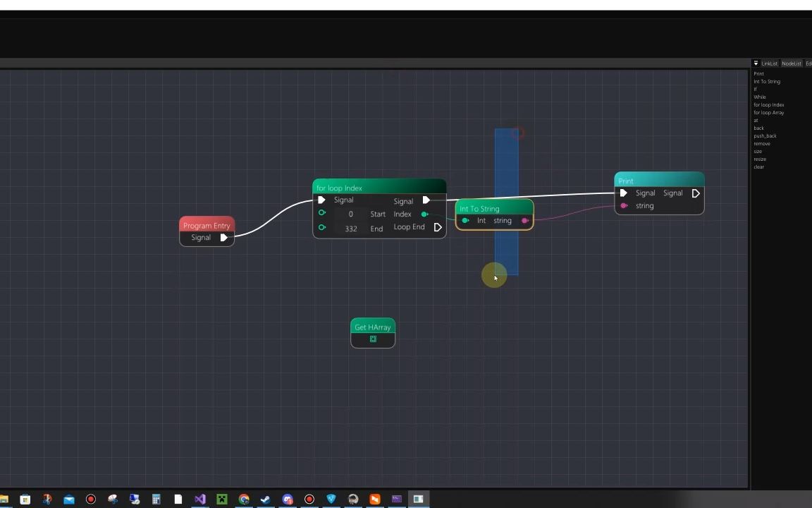This screenshot has width=812, height=508.
Task: Open Minecraft from the taskbar
Action: (221, 500)
